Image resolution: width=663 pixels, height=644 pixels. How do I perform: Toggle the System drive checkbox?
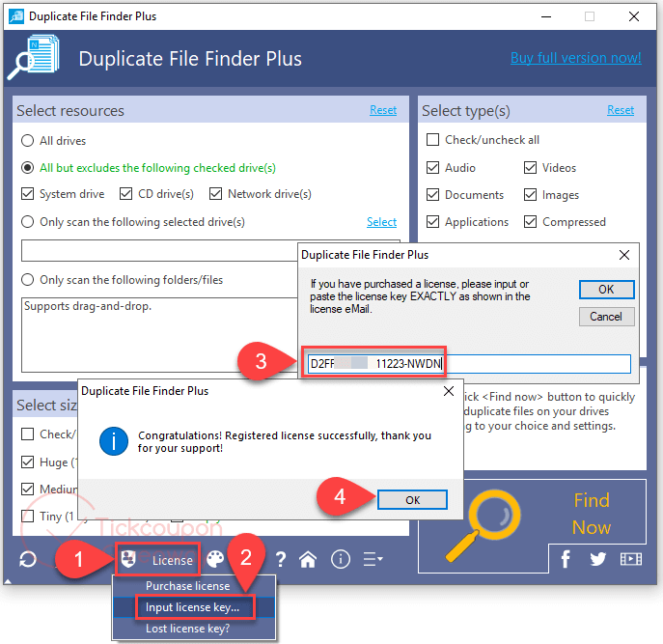[27, 194]
